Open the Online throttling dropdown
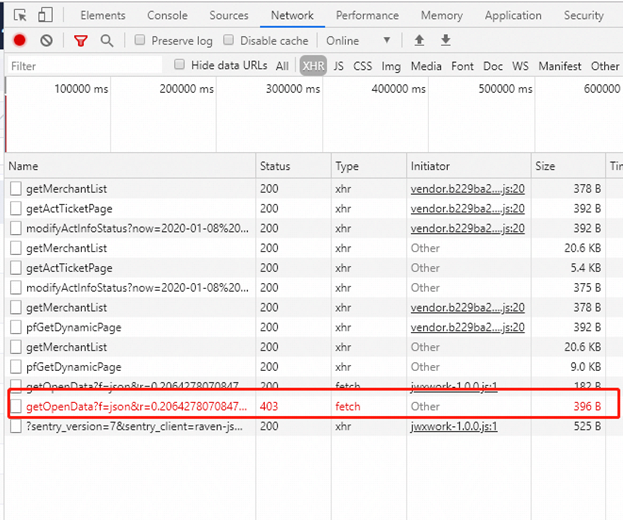Image resolution: width=623 pixels, height=520 pixels. pos(358,41)
